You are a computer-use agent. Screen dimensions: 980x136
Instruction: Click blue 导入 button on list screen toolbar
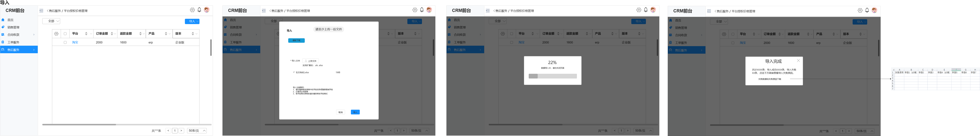tap(192, 21)
